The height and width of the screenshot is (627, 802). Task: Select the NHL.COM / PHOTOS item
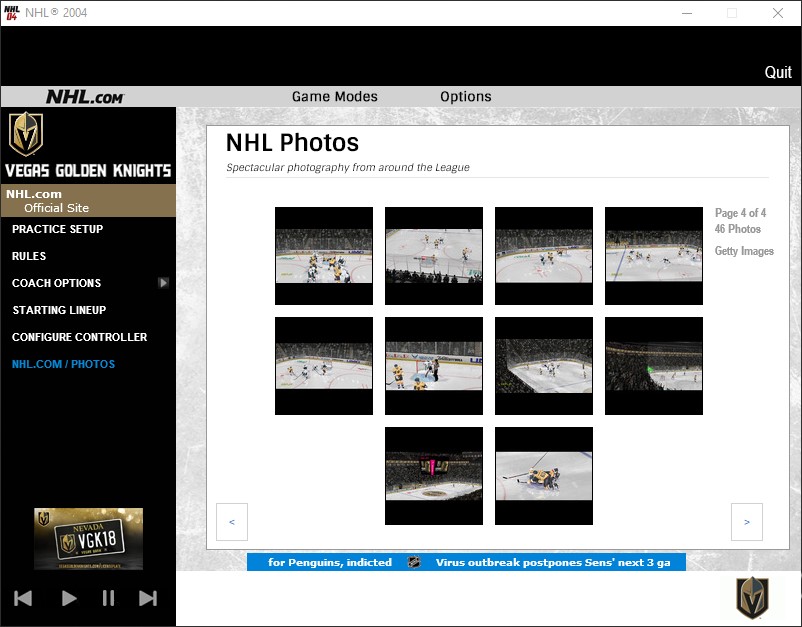[63, 364]
